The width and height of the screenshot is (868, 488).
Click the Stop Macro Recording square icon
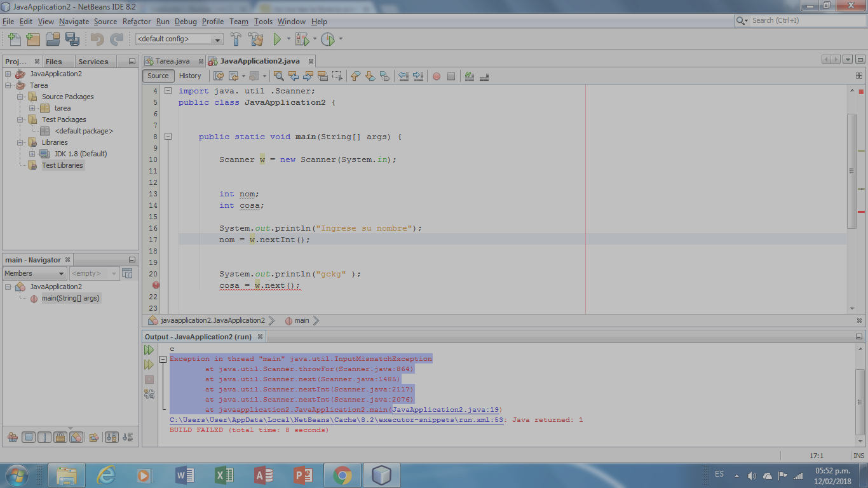pyautogui.click(x=451, y=76)
